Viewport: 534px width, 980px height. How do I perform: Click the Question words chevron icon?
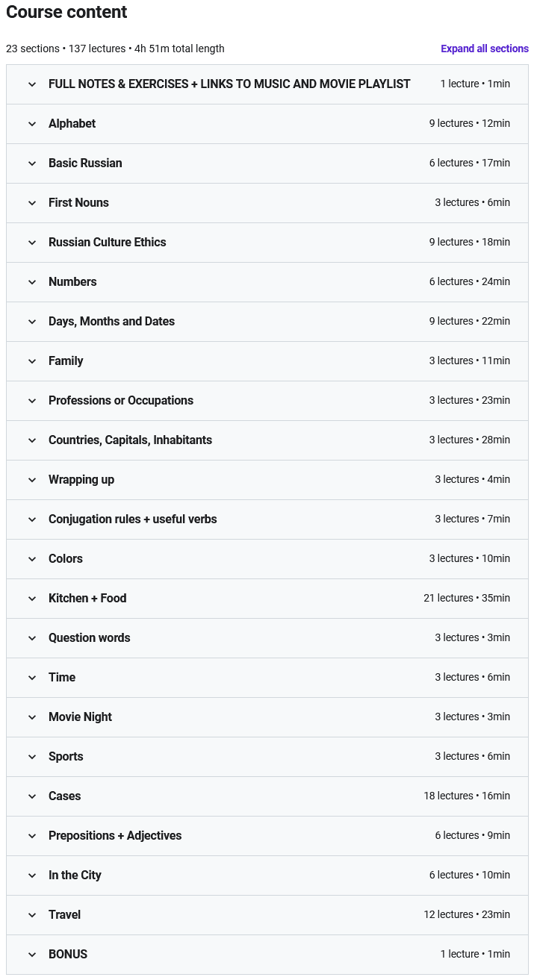coord(32,638)
